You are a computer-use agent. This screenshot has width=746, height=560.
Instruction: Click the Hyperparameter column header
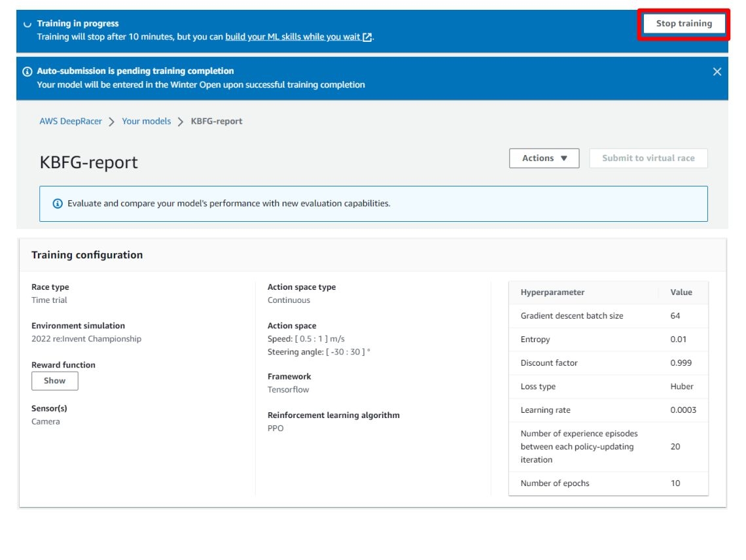coord(552,292)
